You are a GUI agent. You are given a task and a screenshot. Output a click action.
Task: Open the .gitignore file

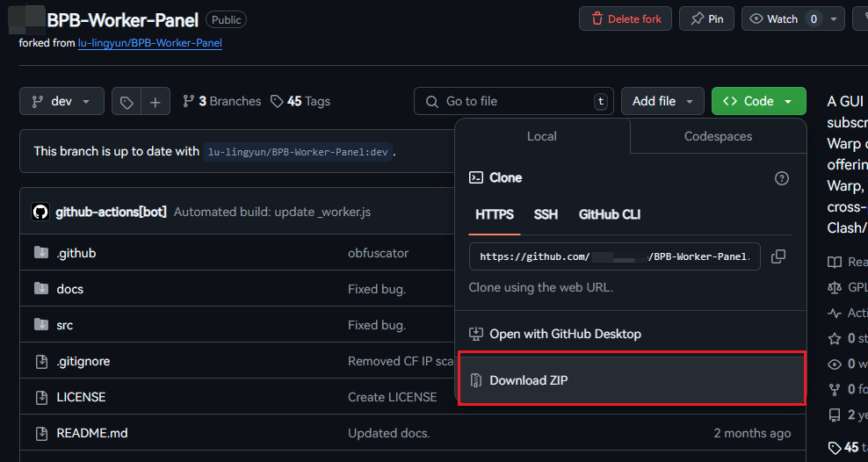pyautogui.click(x=83, y=361)
